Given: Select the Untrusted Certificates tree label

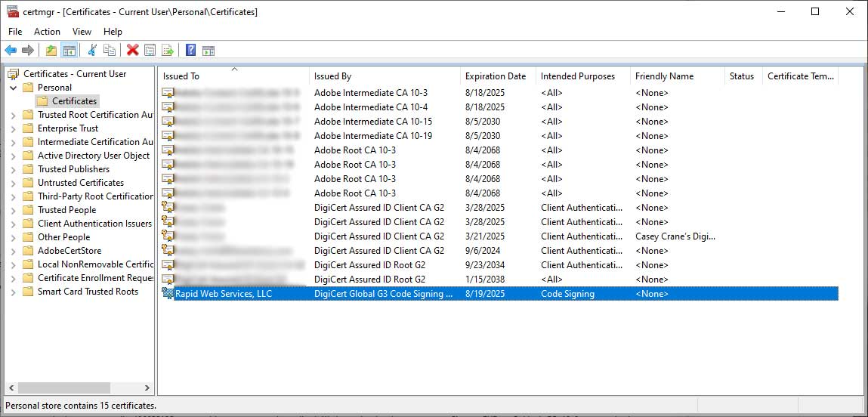Looking at the screenshot, I should coord(81,183).
